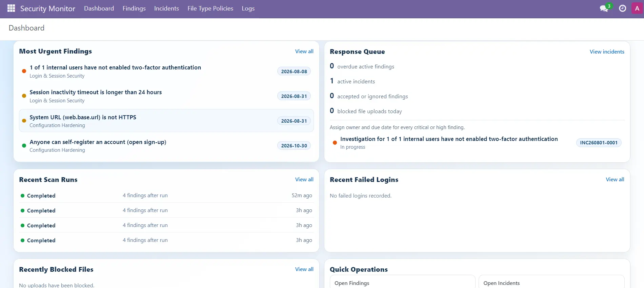Click View all in Most Urgent Findings
Viewport: 644px width, 288px height.
point(304,52)
